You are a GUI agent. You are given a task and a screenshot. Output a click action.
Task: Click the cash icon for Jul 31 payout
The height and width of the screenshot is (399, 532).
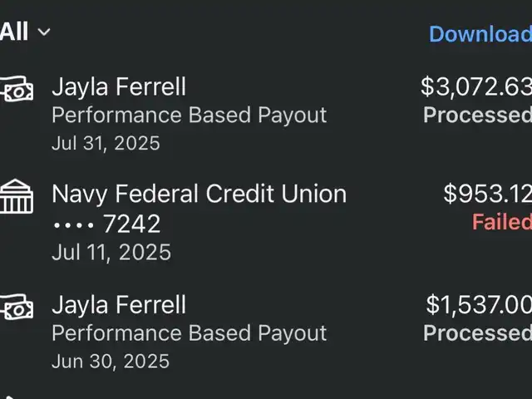(17, 89)
